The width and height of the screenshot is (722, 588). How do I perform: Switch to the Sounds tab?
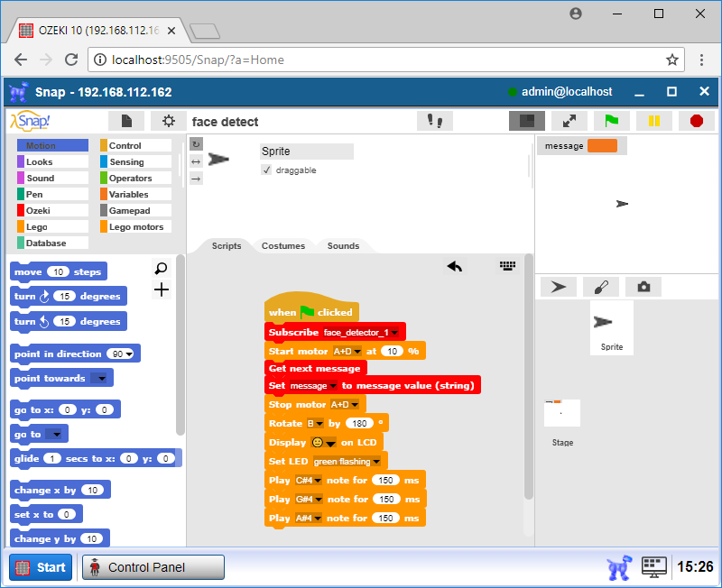pyautogui.click(x=343, y=245)
